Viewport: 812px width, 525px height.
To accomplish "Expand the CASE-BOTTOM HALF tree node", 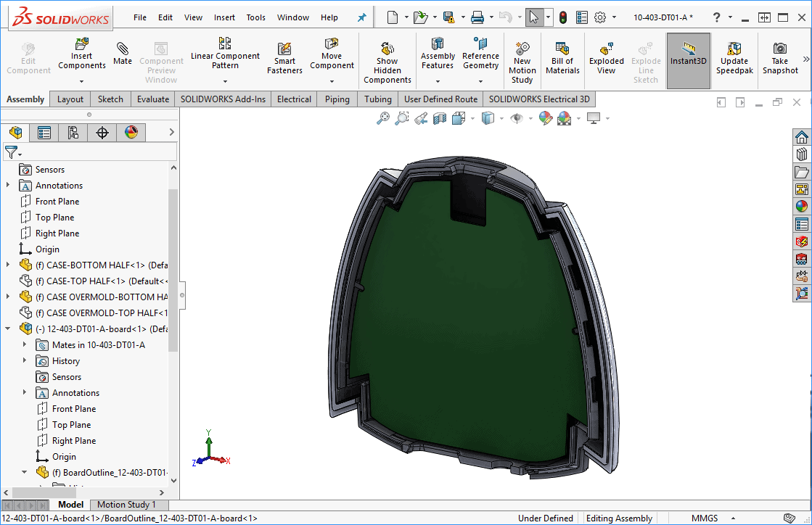I will click(8, 265).
